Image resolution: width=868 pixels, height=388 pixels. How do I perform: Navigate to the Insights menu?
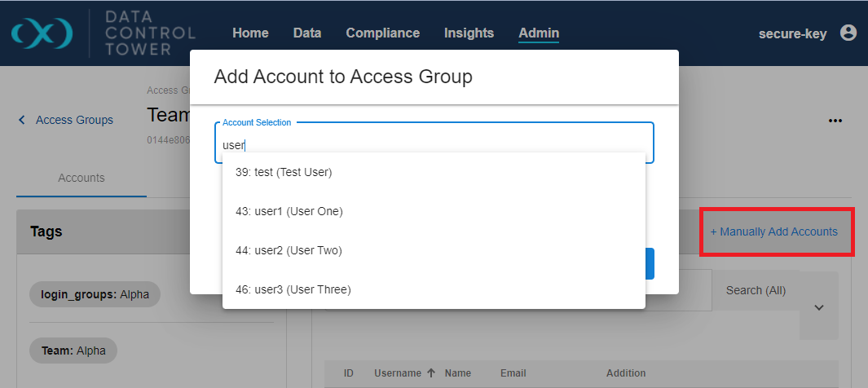pos(469,33)
